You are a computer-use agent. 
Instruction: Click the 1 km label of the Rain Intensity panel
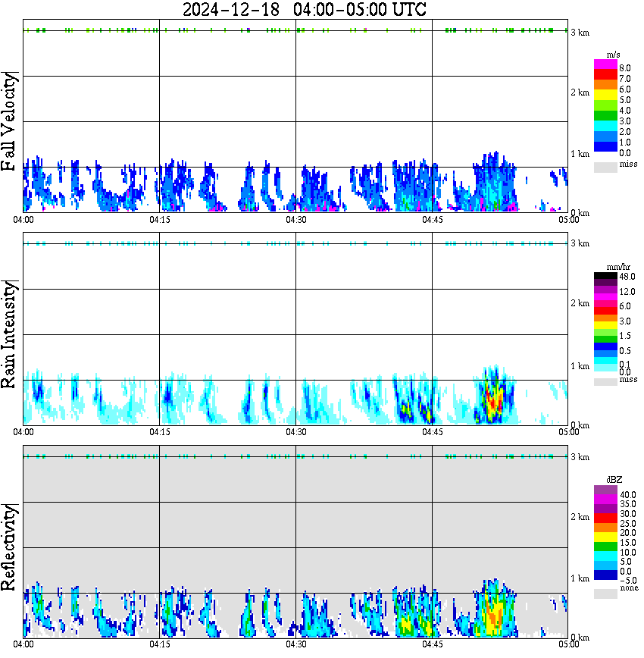click(x=580, y=366)
